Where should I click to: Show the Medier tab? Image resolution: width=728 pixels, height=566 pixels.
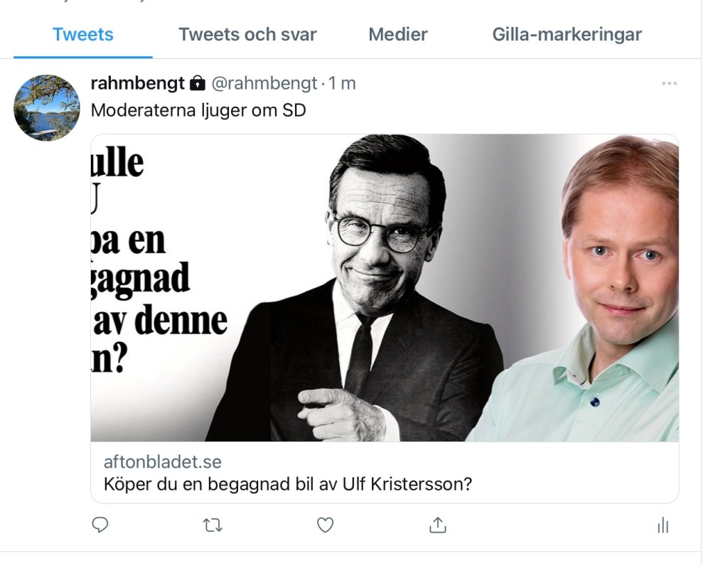click(398, 34)
